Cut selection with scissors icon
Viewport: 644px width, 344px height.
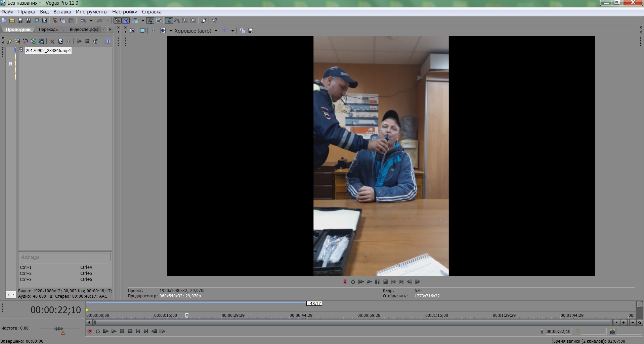(55, 20)
